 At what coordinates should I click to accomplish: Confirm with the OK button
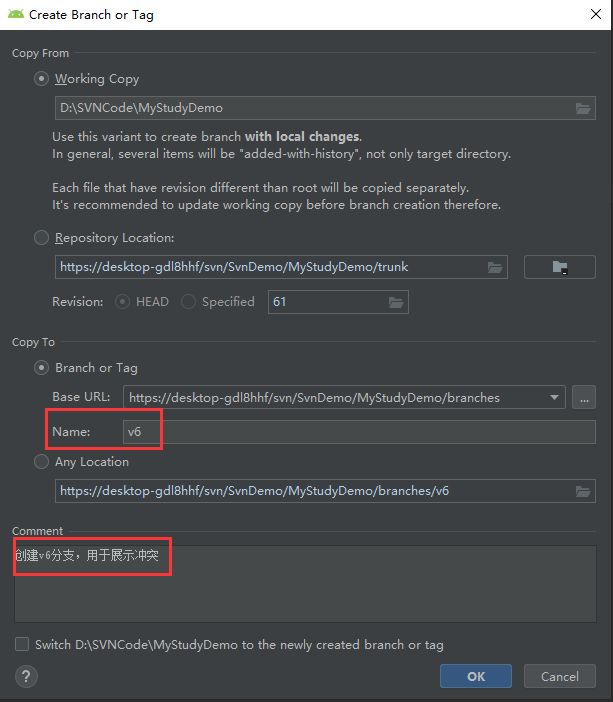pyautogui.click(x=476, y=676)
